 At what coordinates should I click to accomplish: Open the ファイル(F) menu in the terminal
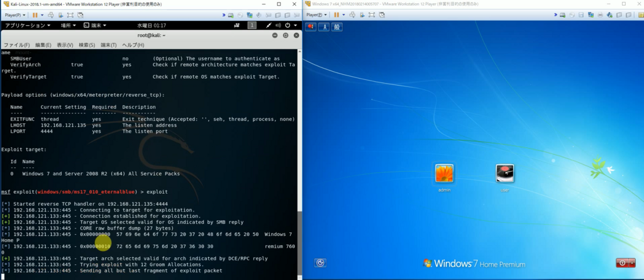pos(16,45)
